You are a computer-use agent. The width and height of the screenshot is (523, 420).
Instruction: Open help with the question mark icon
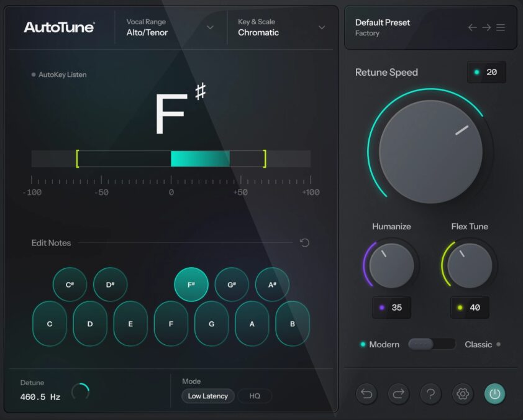tap(430, 393)
